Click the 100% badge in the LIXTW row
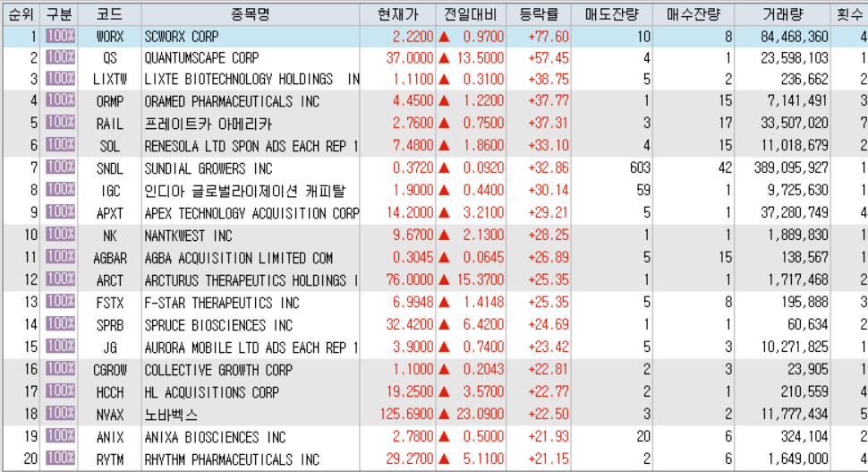Screen dimensions: 868x472 coord(60,79)
